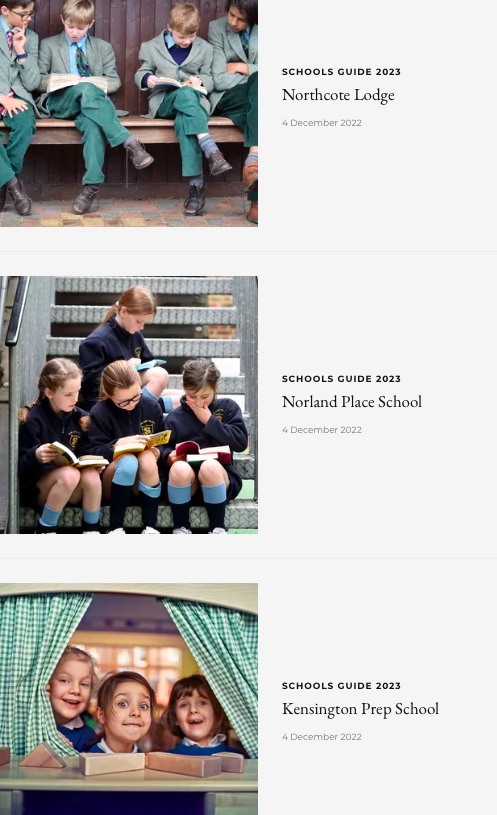This screenshot has width=497, height=815.
Task: Open the Norland Place School article title
Action: pos(351,402)
